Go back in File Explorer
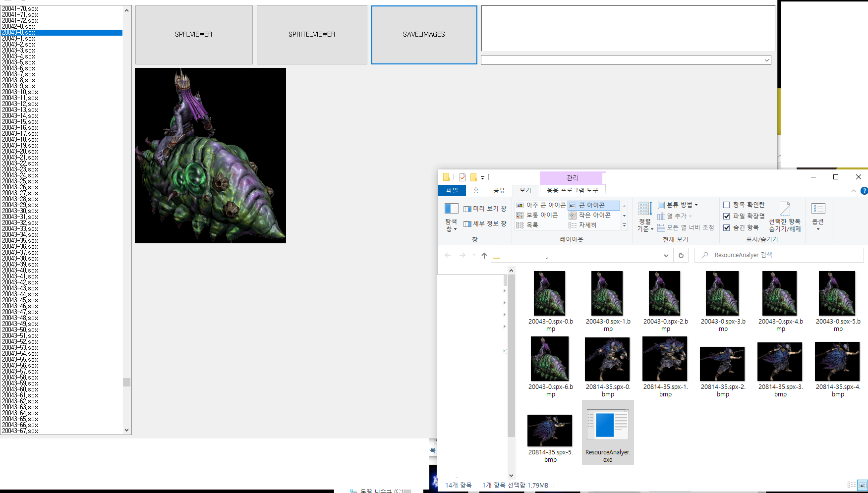 pos(448,255)
